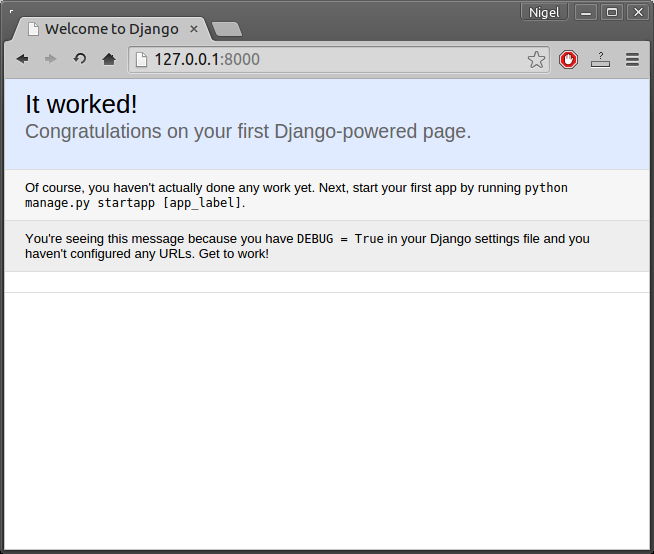Minimize the browser window
This screenshot has width=654, height=554.
click(586, 13)
